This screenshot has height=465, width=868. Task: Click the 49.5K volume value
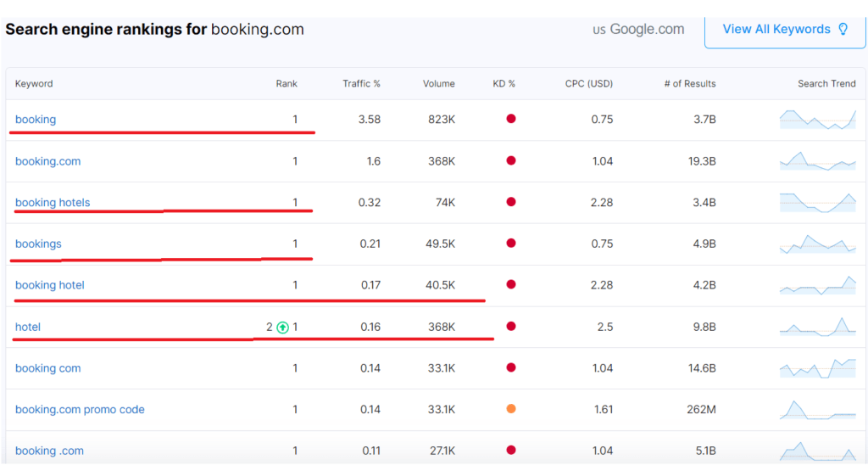440,244
